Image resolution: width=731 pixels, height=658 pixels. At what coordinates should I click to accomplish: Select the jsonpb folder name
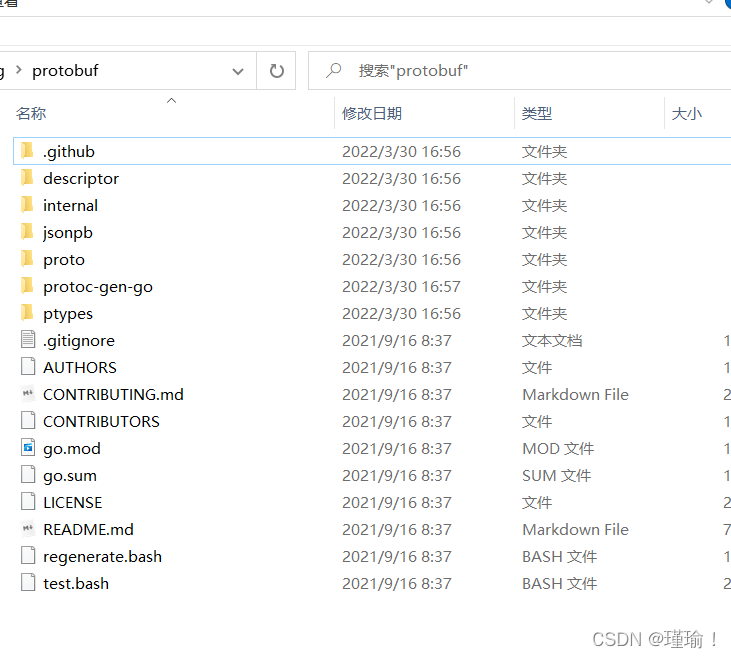pyautogui.click(x=68, y=233)
